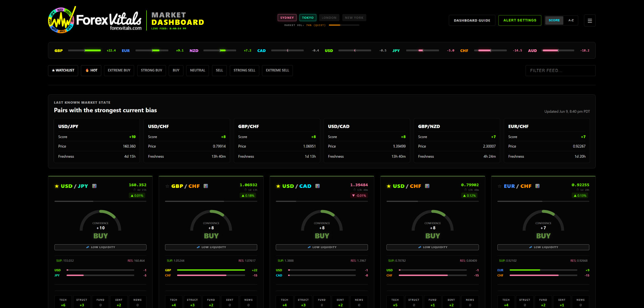Click low liquidity badge on EUR/CHF card
The height and width of the screenshot is (308, 644).
543,247
